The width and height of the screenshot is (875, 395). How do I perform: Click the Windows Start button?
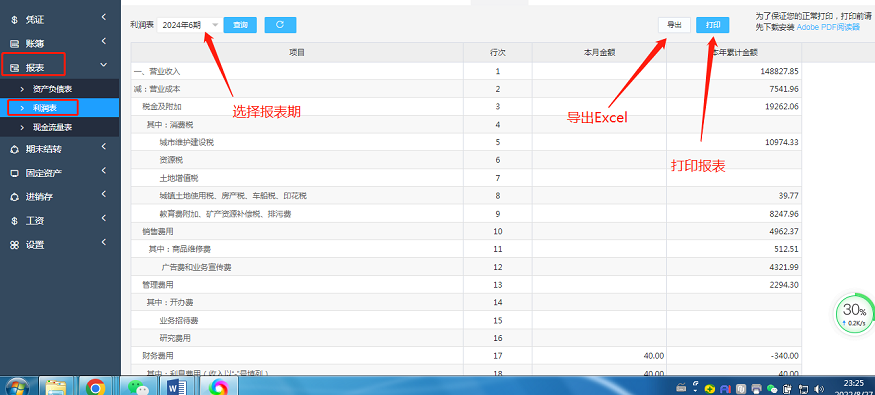[x=18, y=387]
